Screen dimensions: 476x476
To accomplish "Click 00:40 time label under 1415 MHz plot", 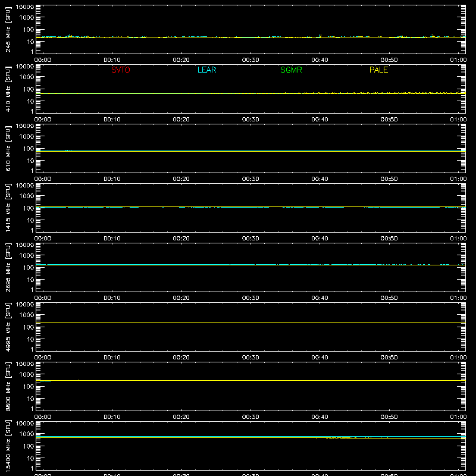I will tap(320, 239).
